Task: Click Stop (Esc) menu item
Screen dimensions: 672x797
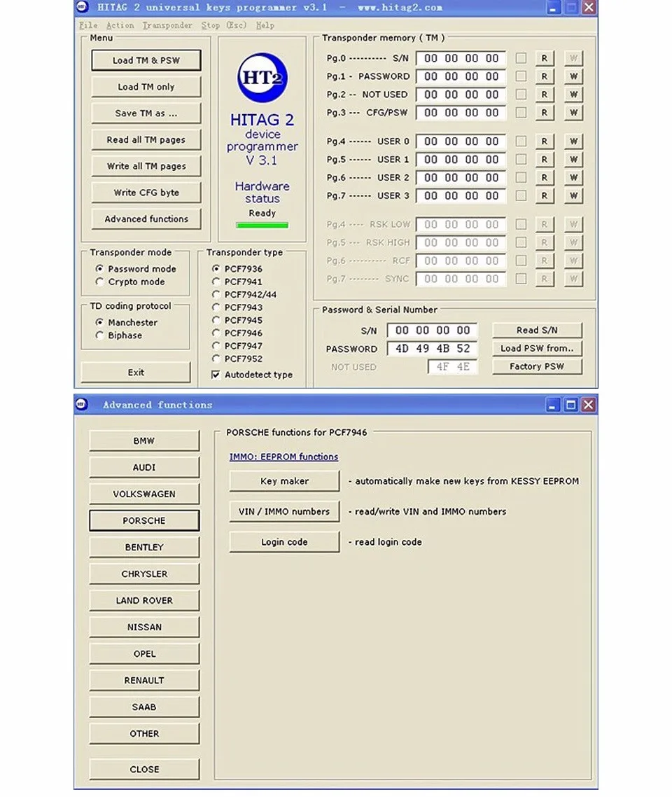Action: (223, 25)
